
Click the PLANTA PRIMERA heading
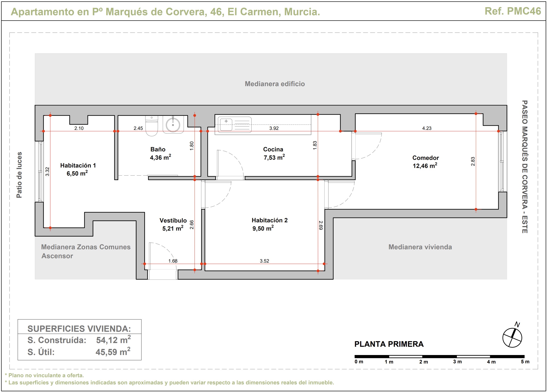pyautogui.click(x=389, y=344)
